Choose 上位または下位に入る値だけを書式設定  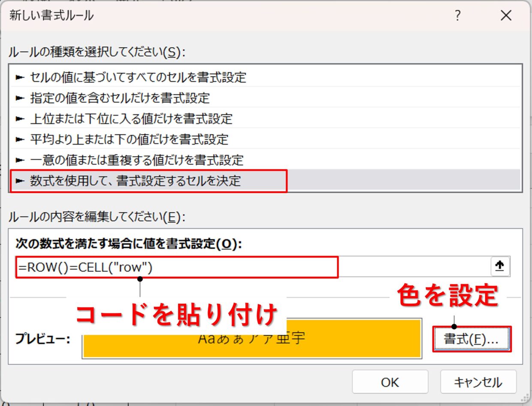(x=265, y=118)
